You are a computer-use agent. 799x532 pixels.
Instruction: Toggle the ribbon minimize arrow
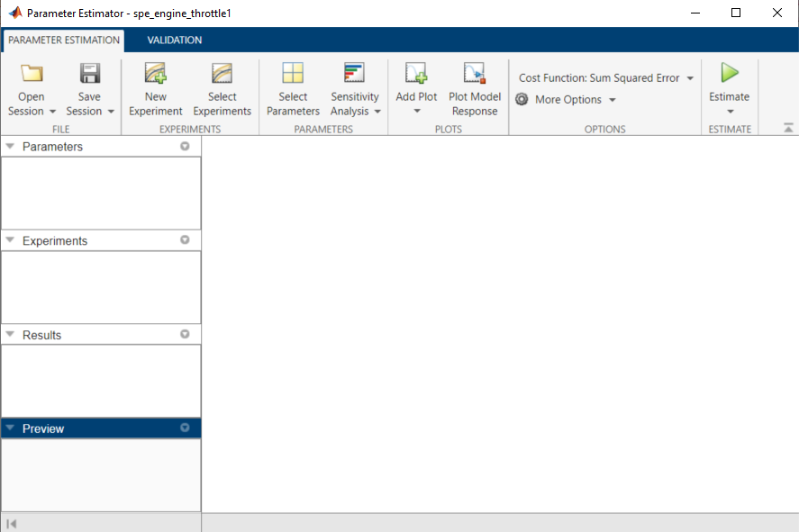786,127
